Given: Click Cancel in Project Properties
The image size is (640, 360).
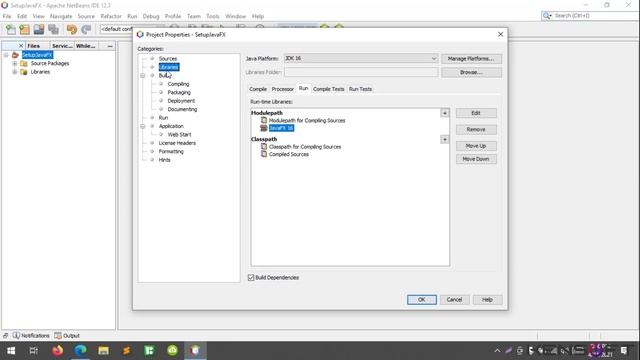Looking at the screenshot, I should tap(454, 300).
